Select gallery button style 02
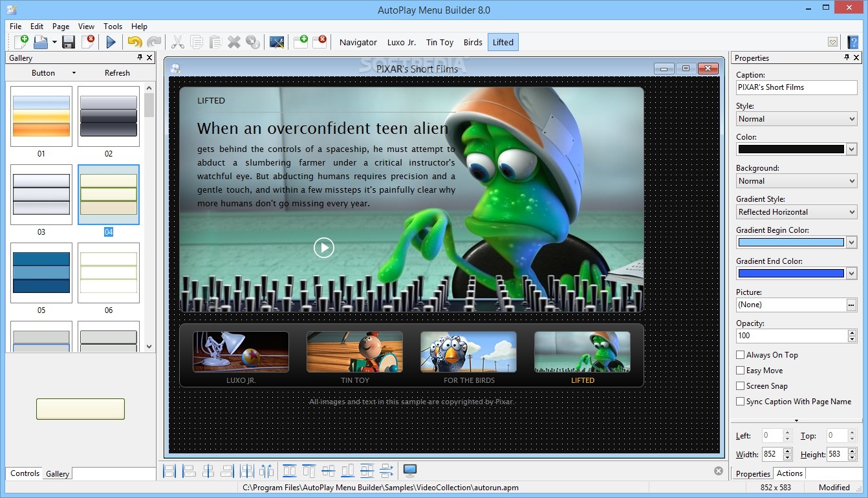868x498 pixels. pyautogui.click(x=109, y=116)
